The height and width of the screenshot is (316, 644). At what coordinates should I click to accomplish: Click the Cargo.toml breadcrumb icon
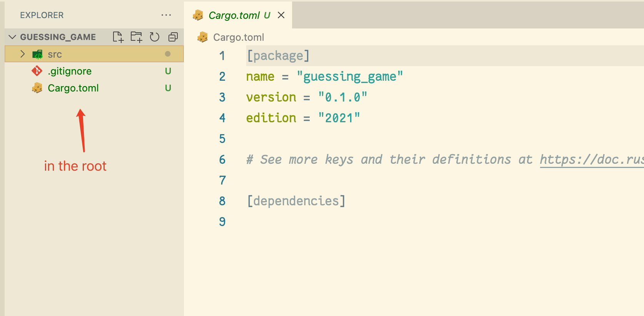(x=202, y=37)
